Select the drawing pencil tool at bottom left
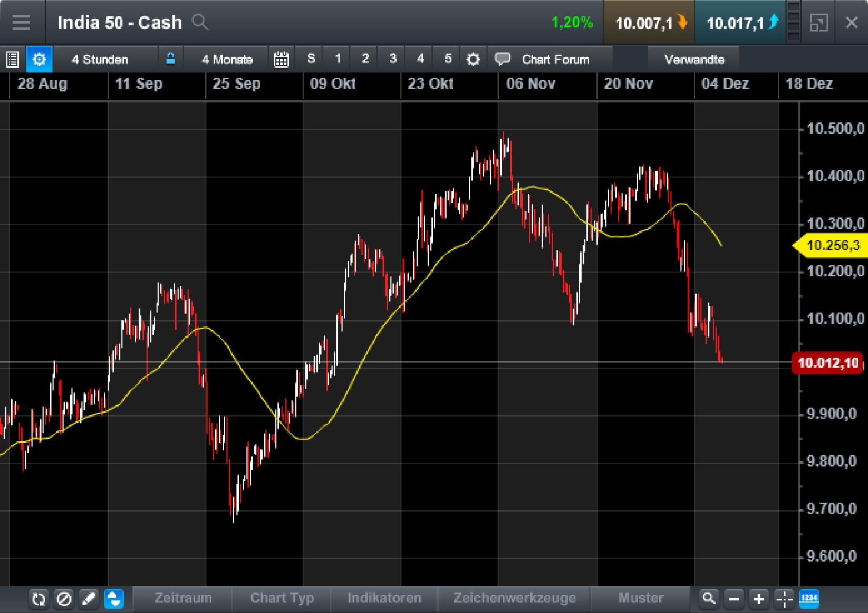 coord(88,598)
